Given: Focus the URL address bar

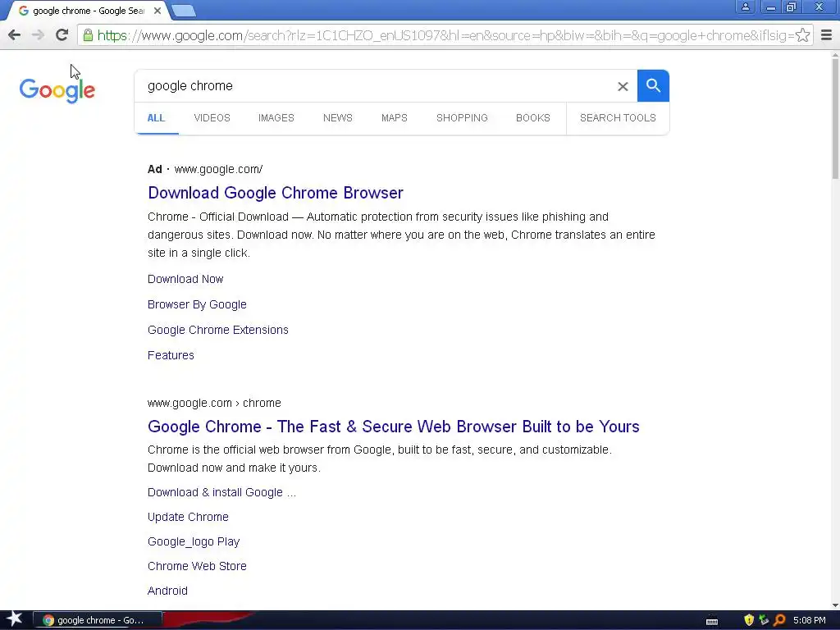Looking at the screenshot, I should click(445, 35).
